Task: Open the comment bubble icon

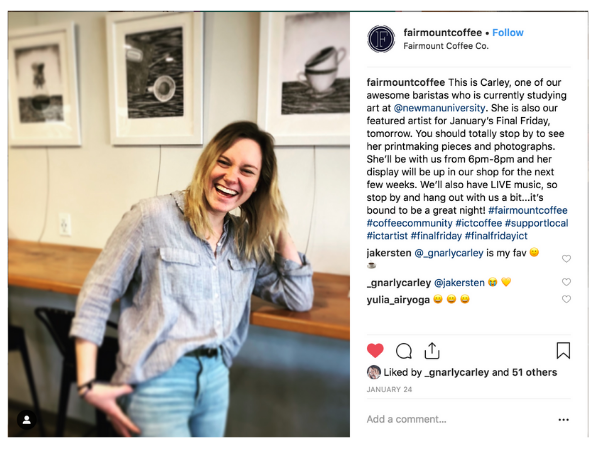Action: coord(404,351)
